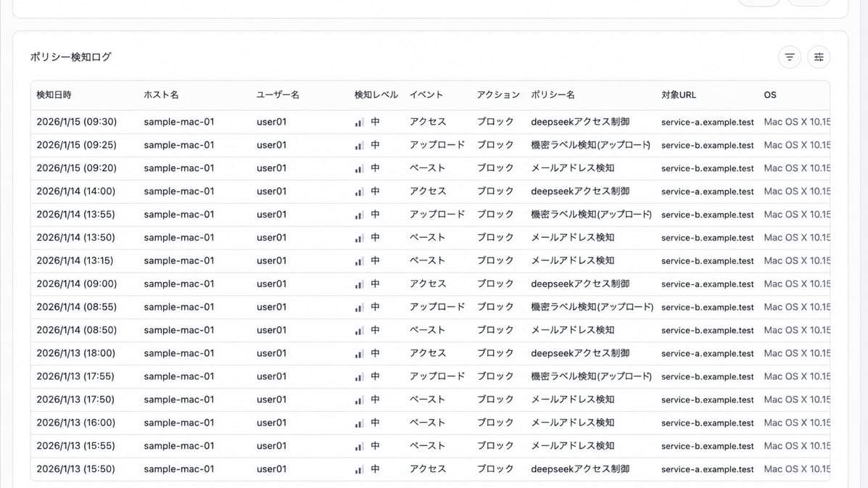Select the 2026/1/13 (16:00) date cell

tap(76, 423)
